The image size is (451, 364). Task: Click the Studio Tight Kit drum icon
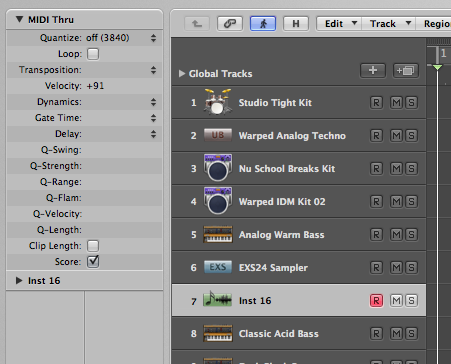click(218, 102)
